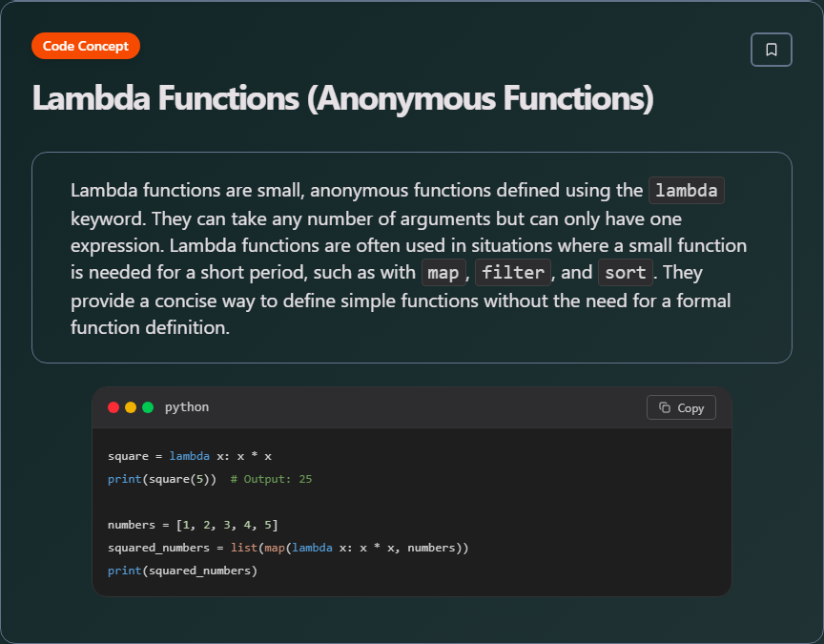The width and height of the screenshot is (824, 644).
Task: Click the '# Output: 25' comment
Action: pyautogui.click(x=271, y=479)
